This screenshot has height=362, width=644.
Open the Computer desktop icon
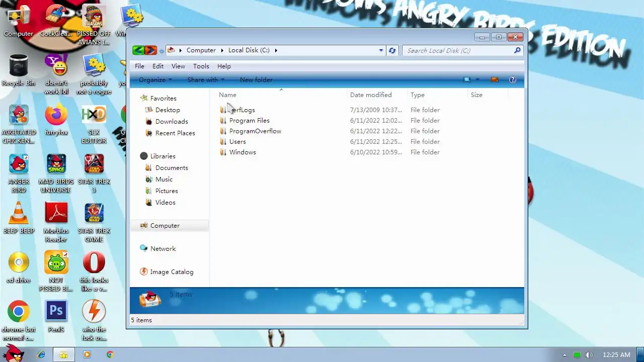tap(19, 21)
